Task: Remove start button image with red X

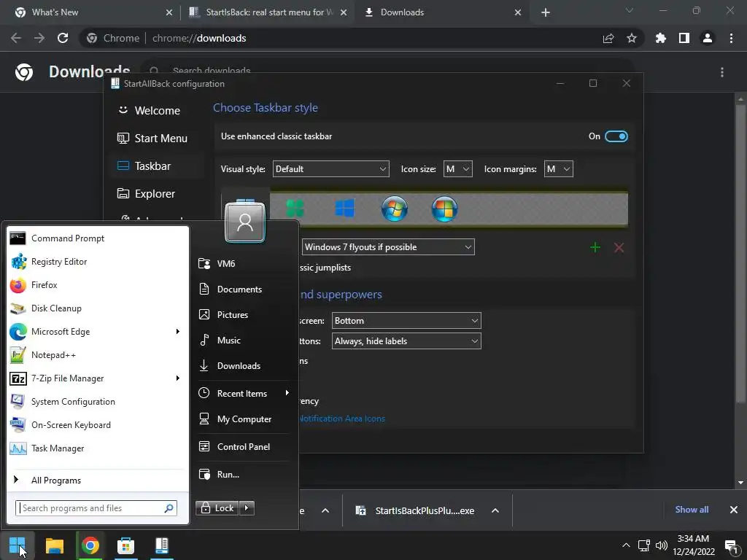Action: [619, 247]
